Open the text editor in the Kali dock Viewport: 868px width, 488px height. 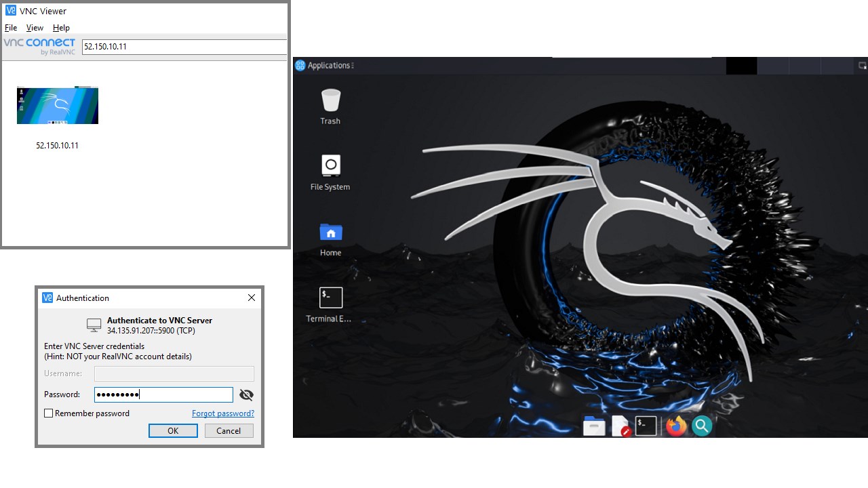[620, 426]
